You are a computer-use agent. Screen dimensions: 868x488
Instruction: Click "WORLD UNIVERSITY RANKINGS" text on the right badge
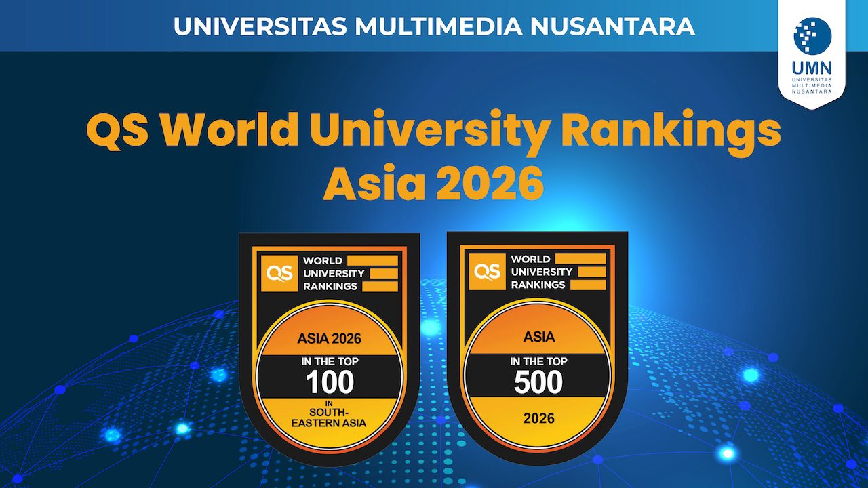540,272
